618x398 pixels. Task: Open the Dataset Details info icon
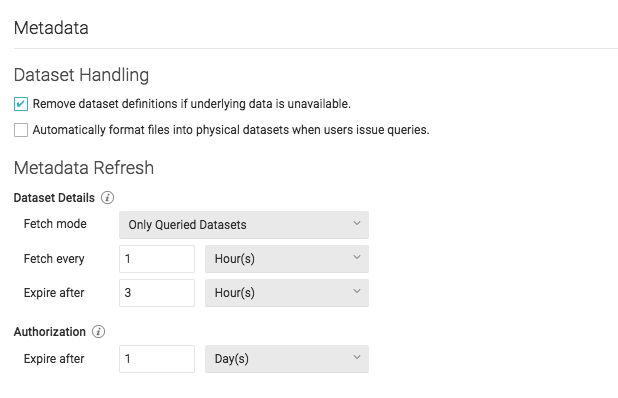[107, 197]
